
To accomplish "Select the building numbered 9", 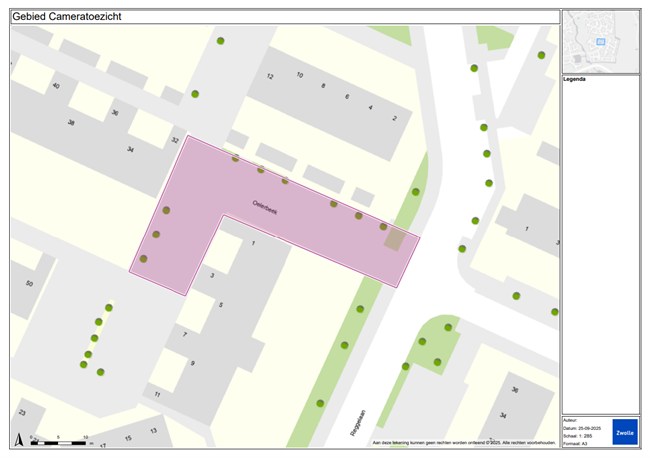I will [x=192, y=362].
